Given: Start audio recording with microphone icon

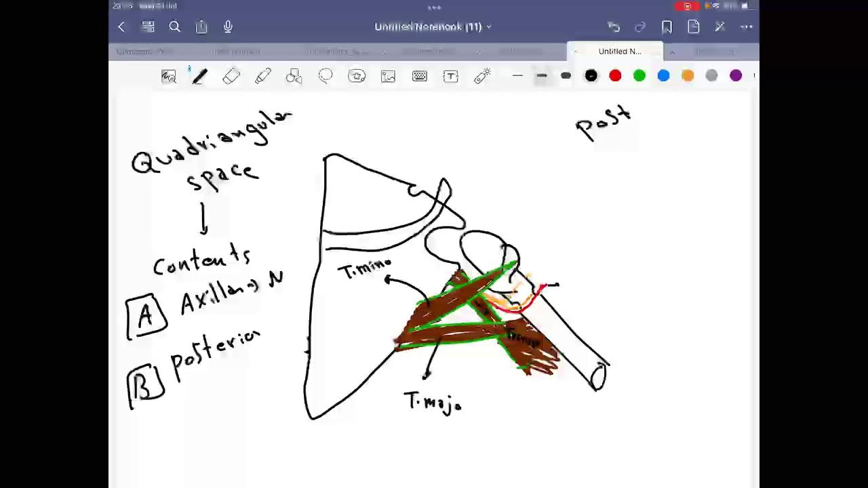Looking at the screenshot, I should click(228, 27).
